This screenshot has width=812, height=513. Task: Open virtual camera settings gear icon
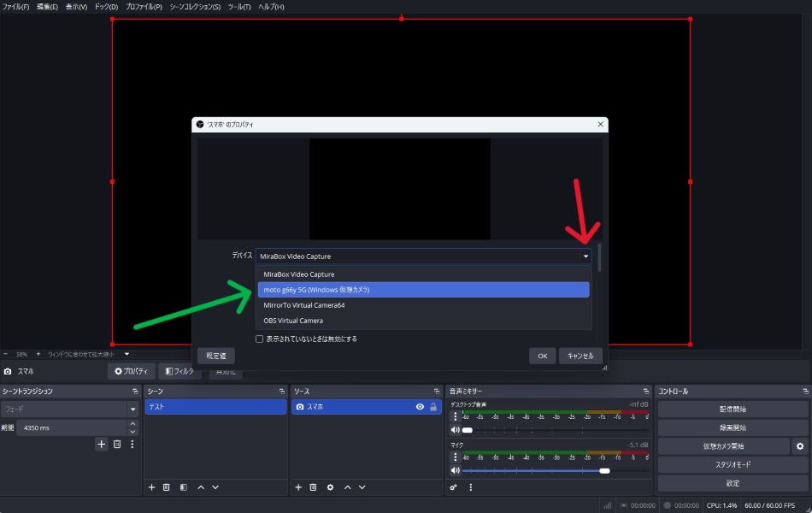[x=800, y=446]
